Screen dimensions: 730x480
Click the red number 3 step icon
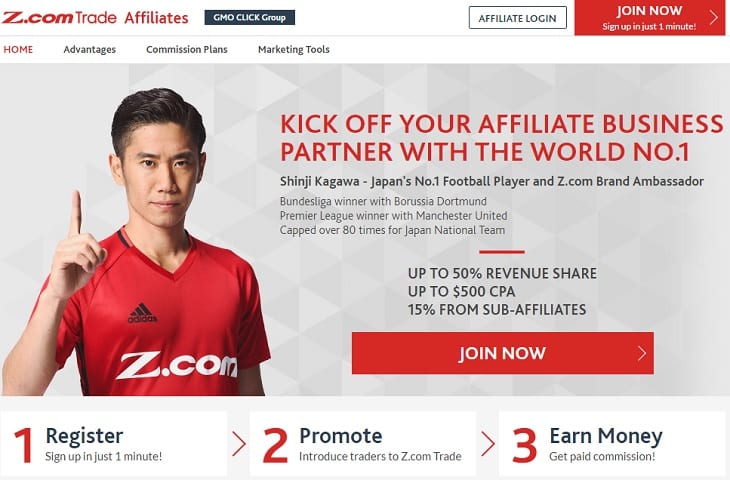coord(524,446)
